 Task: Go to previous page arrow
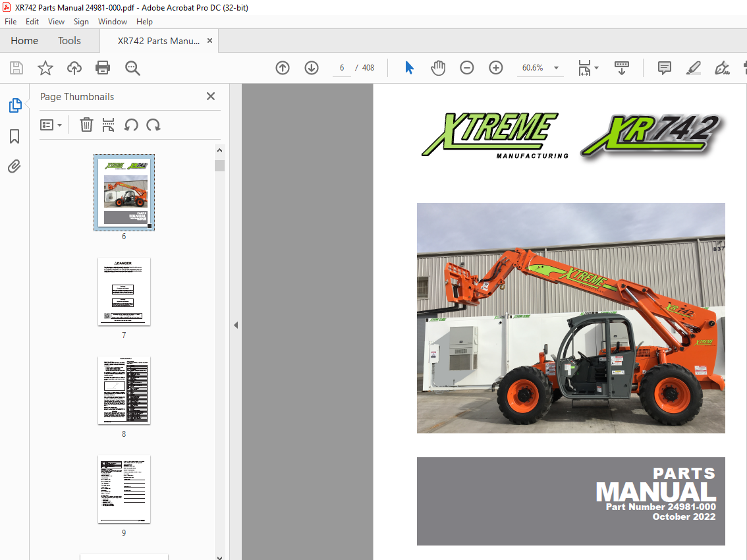tap(283, 68)
